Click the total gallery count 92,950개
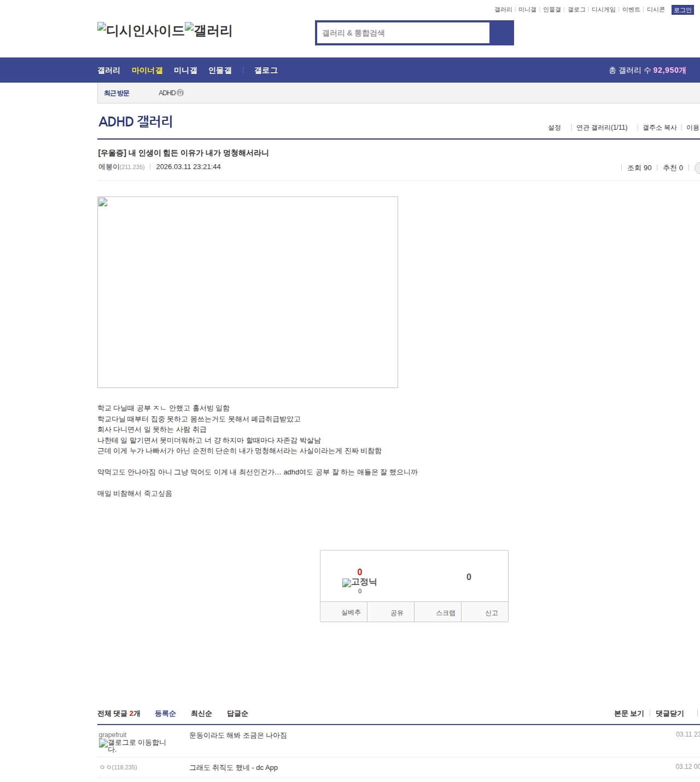Screen dimensions: 700x782 coord(669,71)
